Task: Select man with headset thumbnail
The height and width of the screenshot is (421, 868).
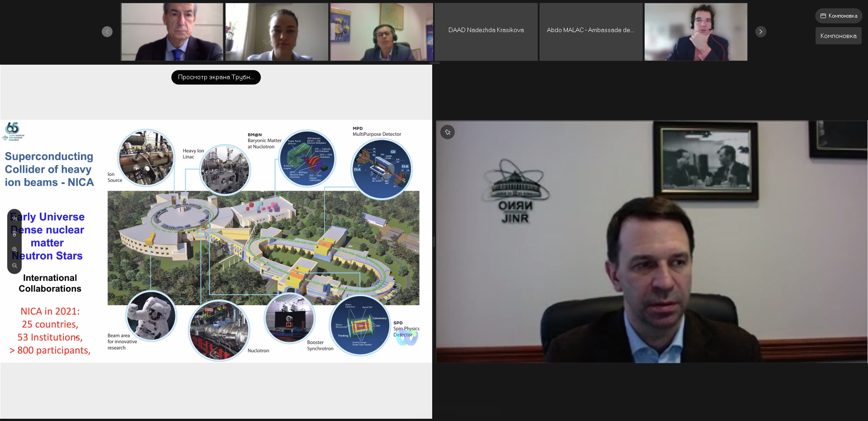Action: [382, 32]
